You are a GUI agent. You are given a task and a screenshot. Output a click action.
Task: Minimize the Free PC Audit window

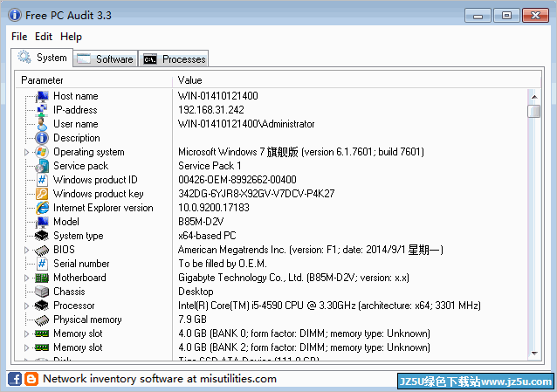pos(478,16)
